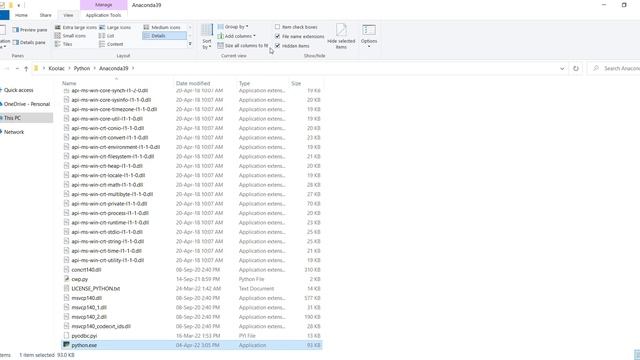Select api-ms-win-core-timezone-l1-1-0.dll row
Image resolution: width=640 pixels, height=360 pixels.
[x=192, y=109]
